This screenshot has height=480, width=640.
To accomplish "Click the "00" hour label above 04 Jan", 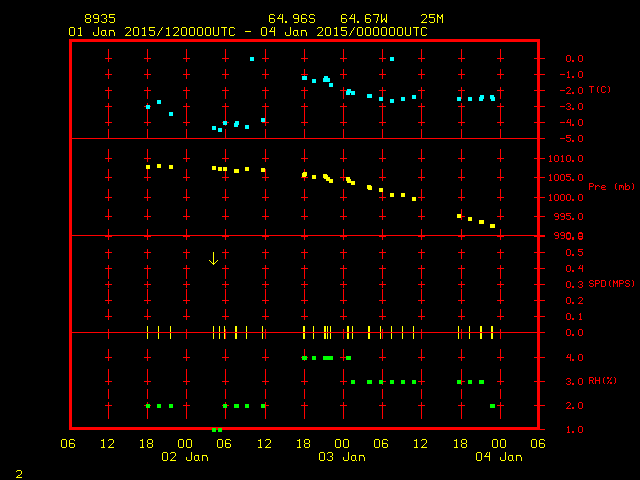I will [499, 444].
